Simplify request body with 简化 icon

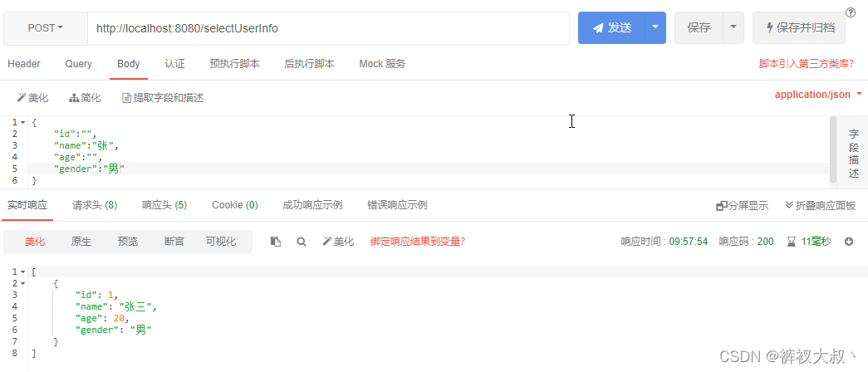pyautogui.click(x=86, y=98)
